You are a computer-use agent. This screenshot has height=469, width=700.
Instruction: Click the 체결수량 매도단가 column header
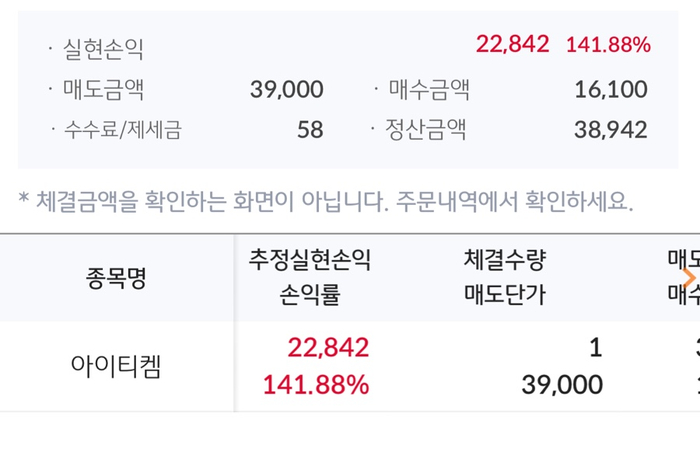[x=504, y=278]
